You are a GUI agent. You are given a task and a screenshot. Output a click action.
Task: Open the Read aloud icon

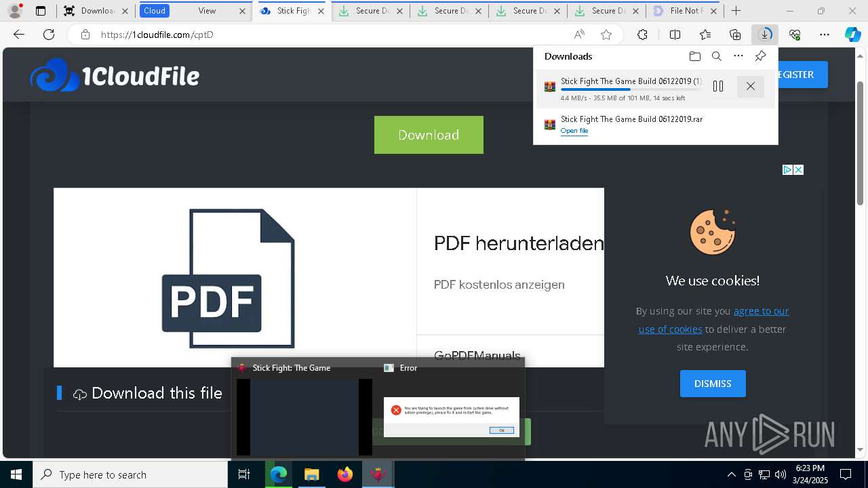579,35
